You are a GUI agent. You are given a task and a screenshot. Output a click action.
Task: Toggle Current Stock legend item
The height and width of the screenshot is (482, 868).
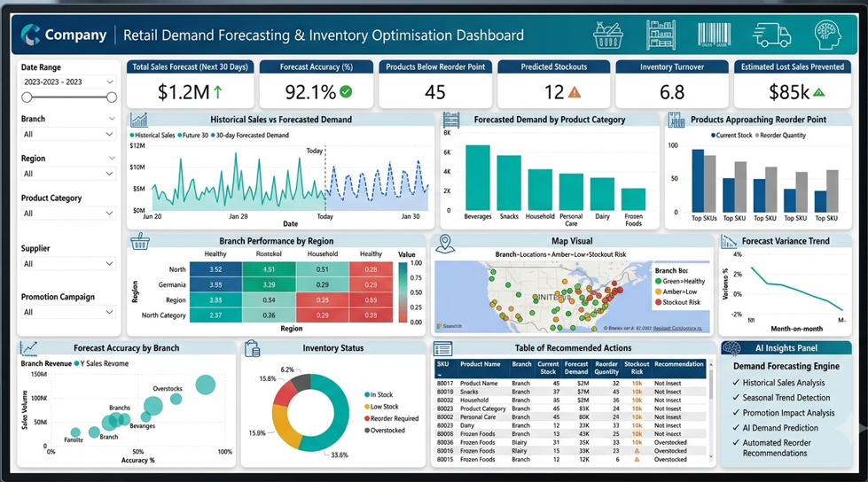coord(731,135)
